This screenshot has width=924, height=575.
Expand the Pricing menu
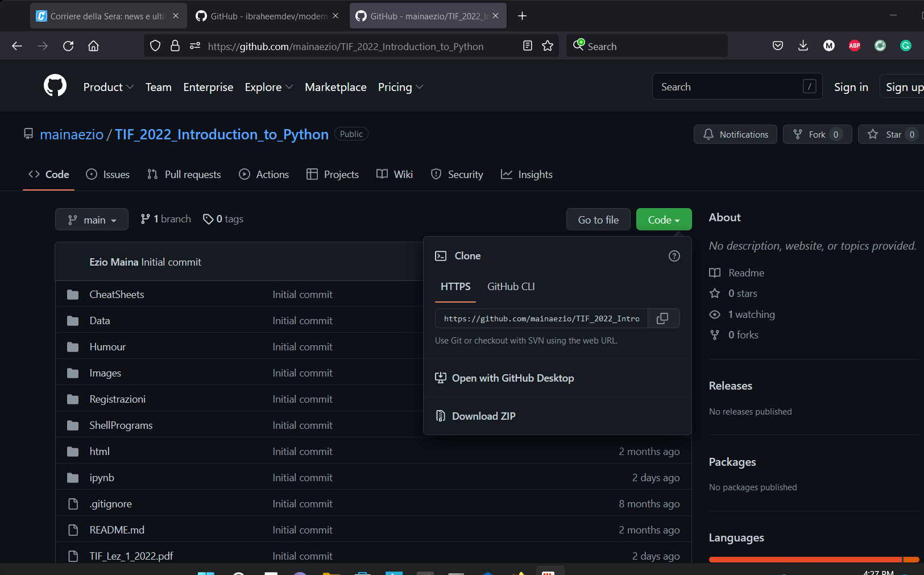tap(401, 87)
